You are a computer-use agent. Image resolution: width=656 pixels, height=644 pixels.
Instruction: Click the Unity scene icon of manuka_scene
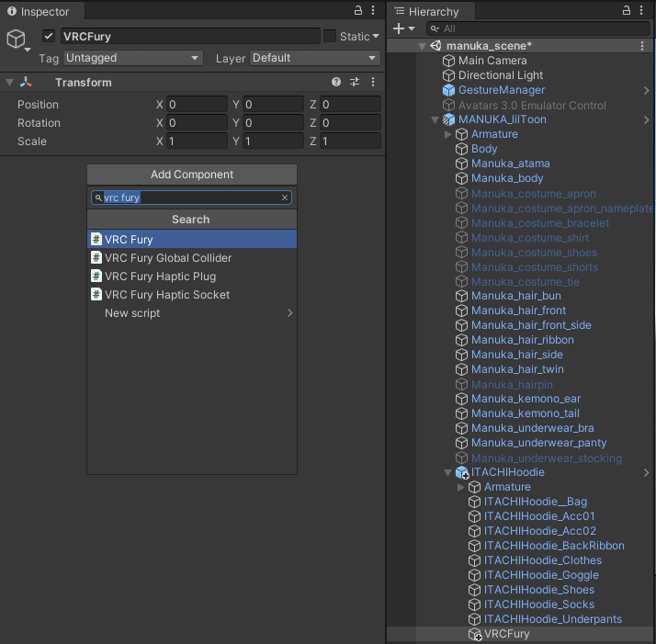coord(435,46)
